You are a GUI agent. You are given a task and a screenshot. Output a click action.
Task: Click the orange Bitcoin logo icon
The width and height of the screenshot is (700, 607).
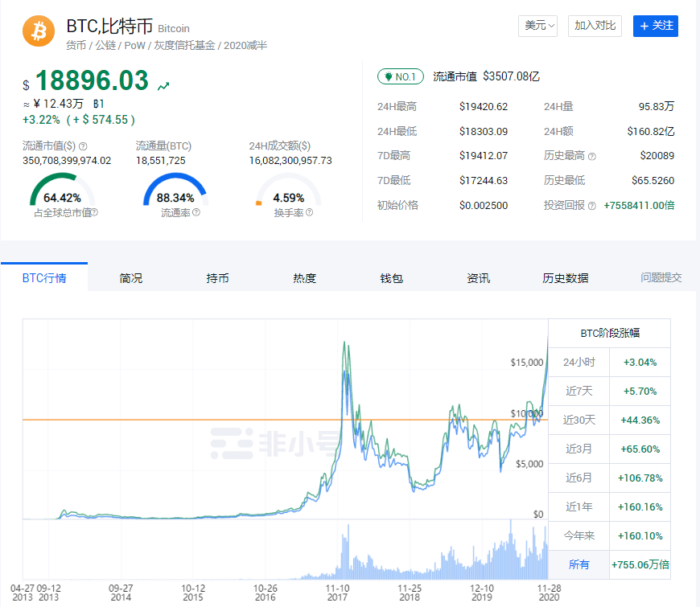click(38, 31)
